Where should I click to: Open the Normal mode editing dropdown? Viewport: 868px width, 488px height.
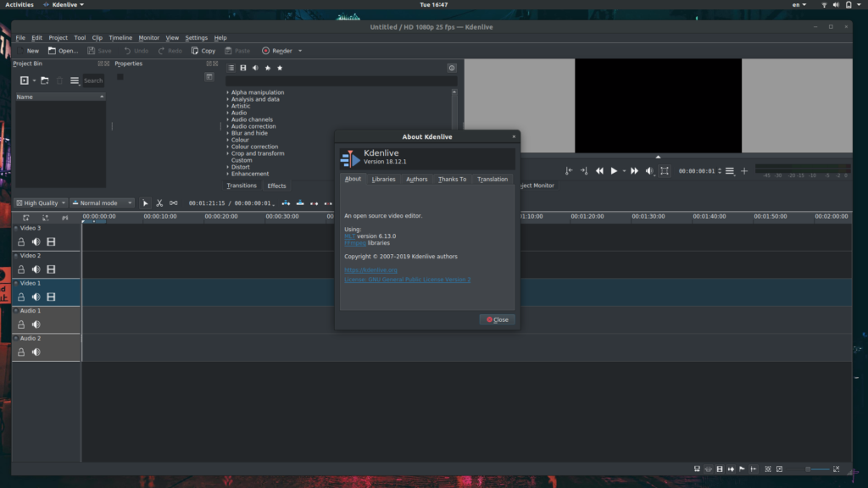tap(102, 202)
